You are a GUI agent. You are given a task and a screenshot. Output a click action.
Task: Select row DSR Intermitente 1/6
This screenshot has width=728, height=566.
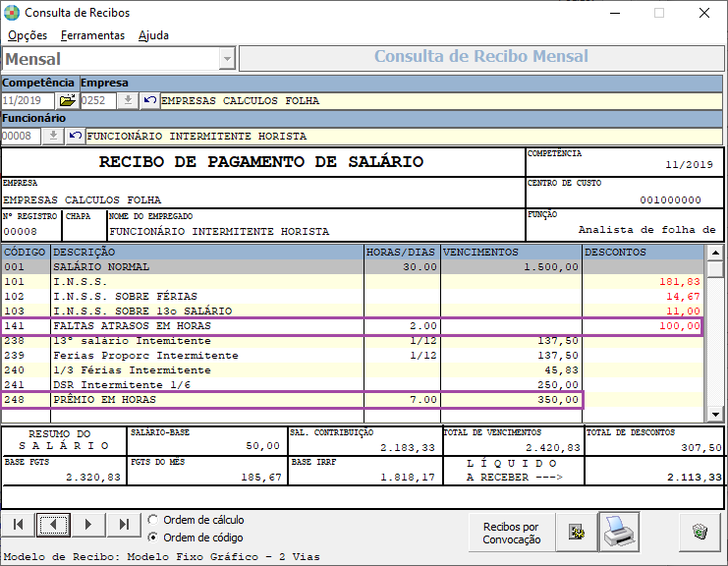point(353,384)
